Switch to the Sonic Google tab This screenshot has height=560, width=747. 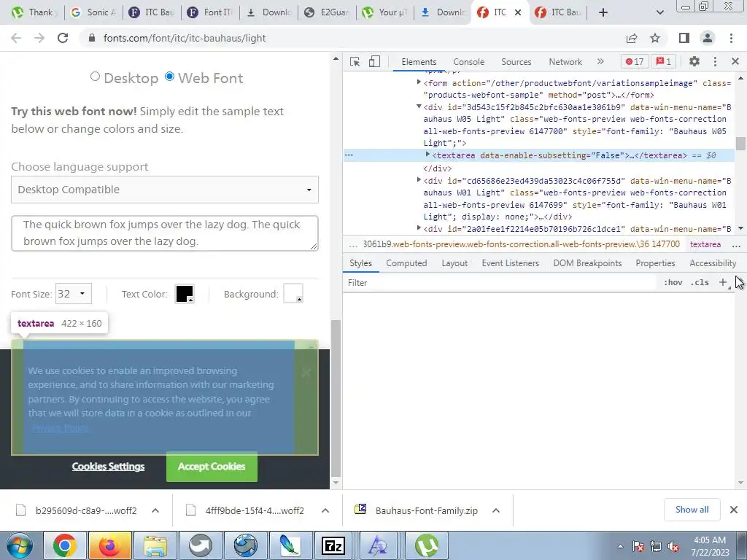pyautogui.click(x=94, y=12)
